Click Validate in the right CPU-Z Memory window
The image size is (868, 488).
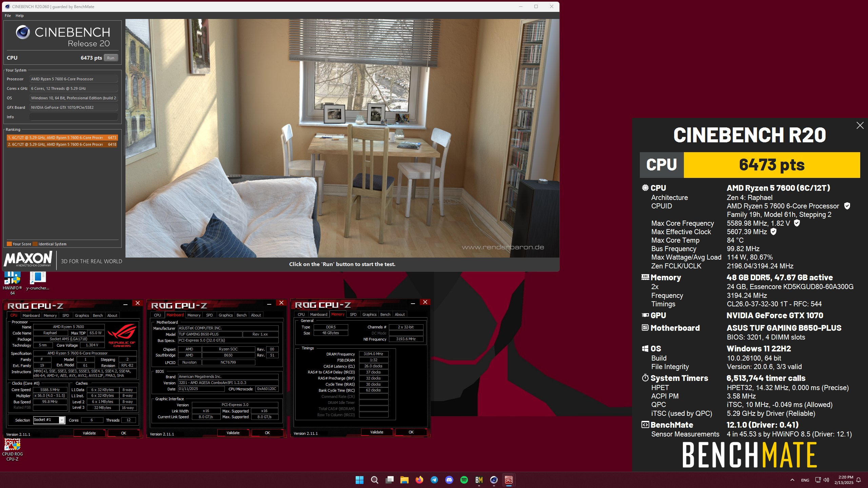click(x=377, y=432)
